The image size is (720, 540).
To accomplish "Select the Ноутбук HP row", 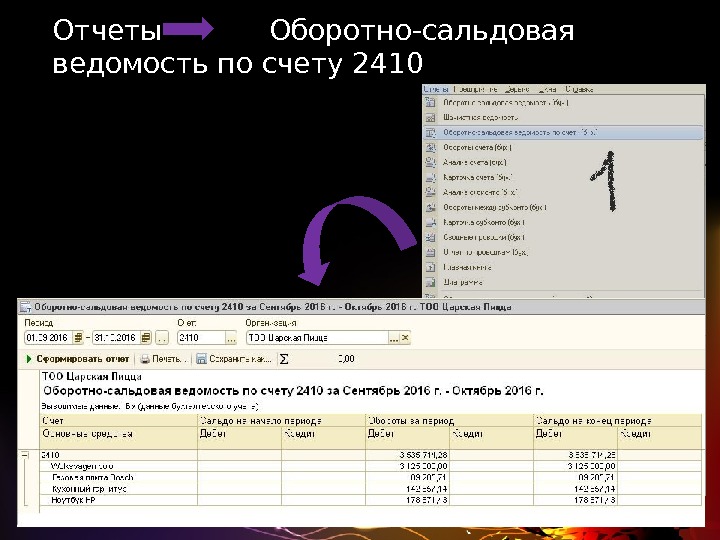I will coord(371,500).
